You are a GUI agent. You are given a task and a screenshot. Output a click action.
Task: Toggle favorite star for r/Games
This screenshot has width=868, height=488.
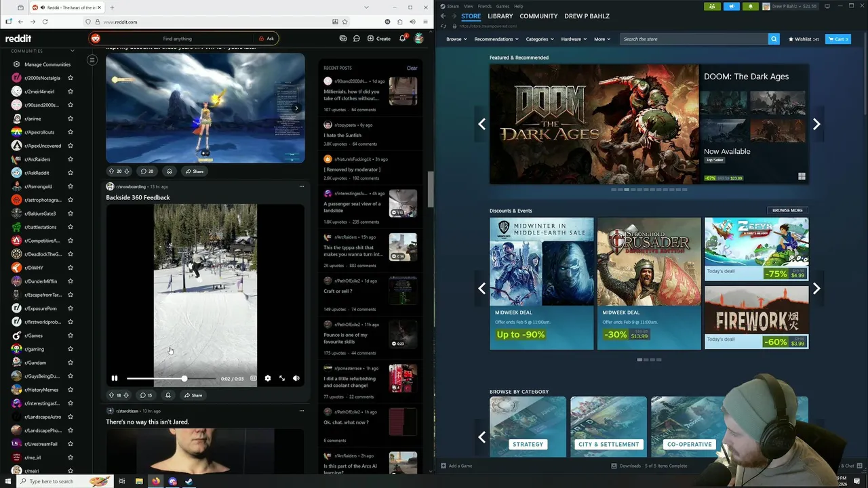pos(71,335)
